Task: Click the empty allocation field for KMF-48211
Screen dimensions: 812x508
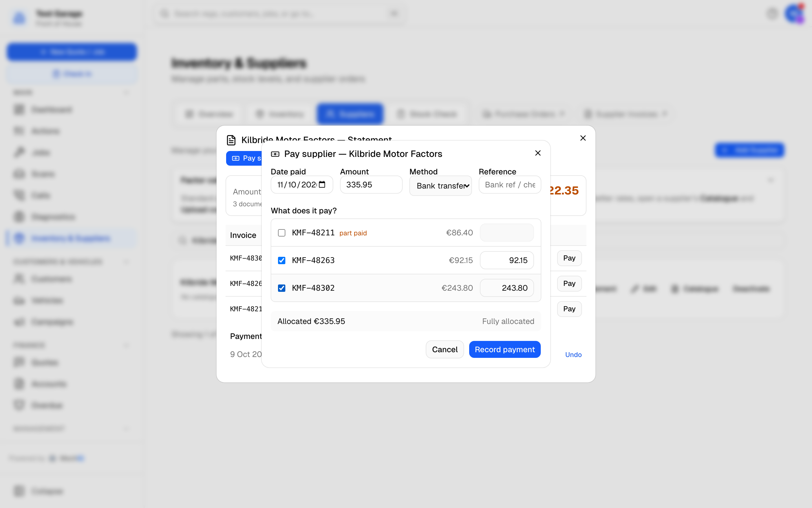Action: click(x=507, y=233)
